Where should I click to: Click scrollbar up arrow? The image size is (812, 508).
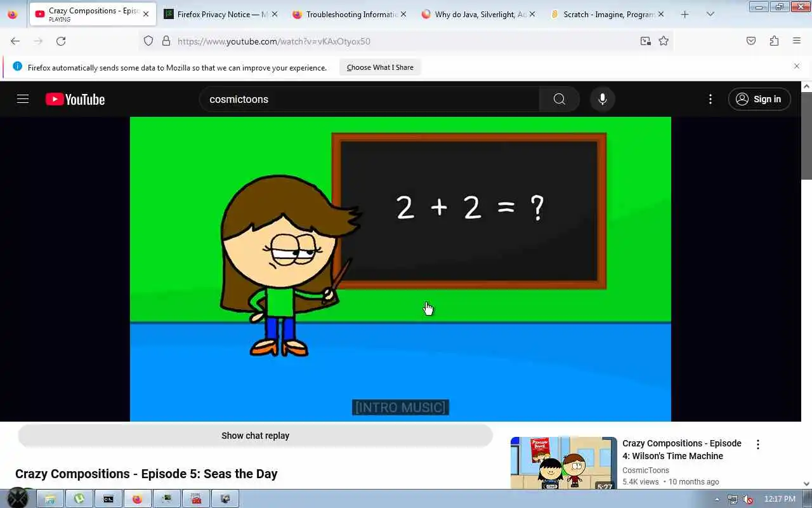click(806, 86)
